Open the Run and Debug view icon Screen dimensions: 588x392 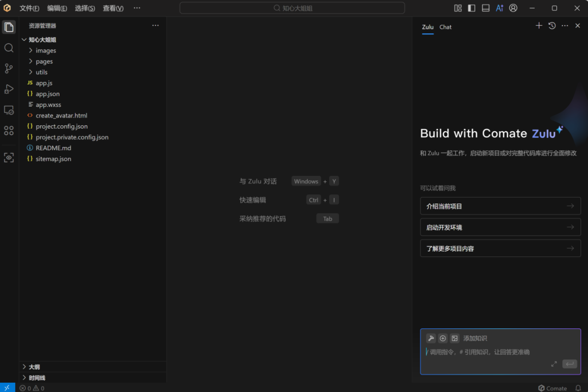[9, 89]
